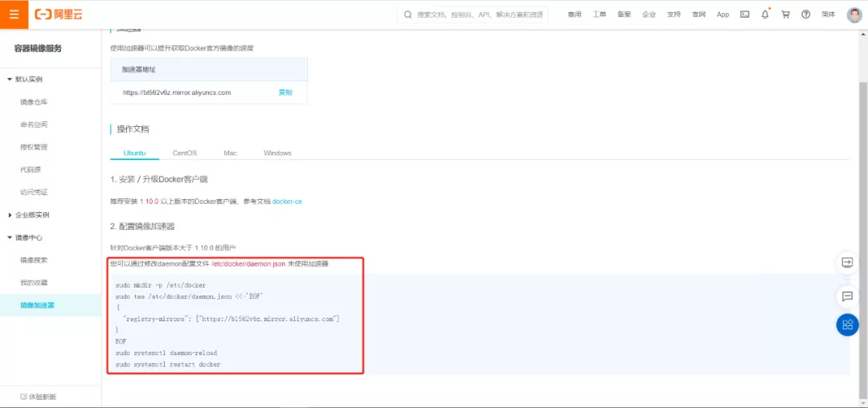
Task: Click the search magnifier icon
Action: (408, 14)
